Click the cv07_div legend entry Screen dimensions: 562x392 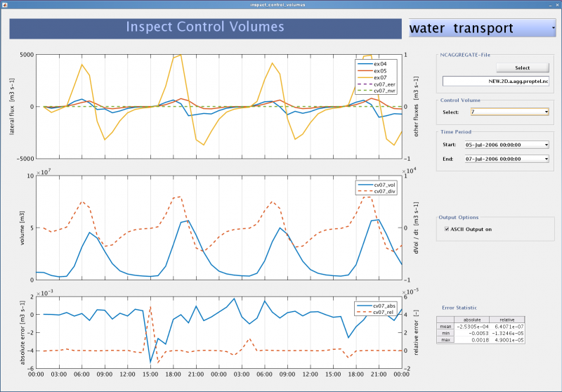(377, 191)
